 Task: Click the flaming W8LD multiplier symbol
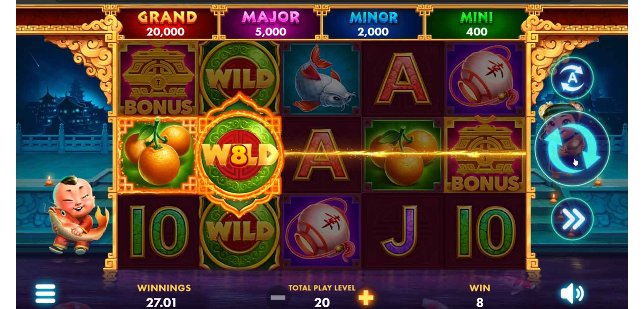click(x=239, y=155)
